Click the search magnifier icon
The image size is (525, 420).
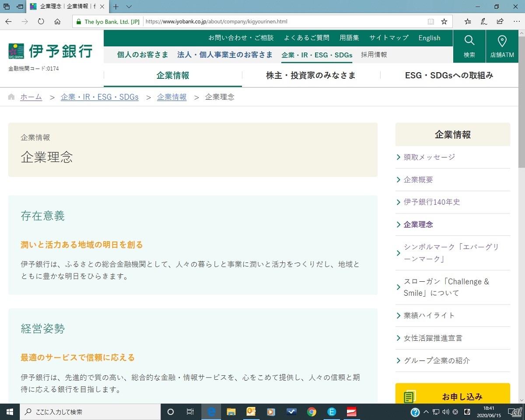point(469,46)
